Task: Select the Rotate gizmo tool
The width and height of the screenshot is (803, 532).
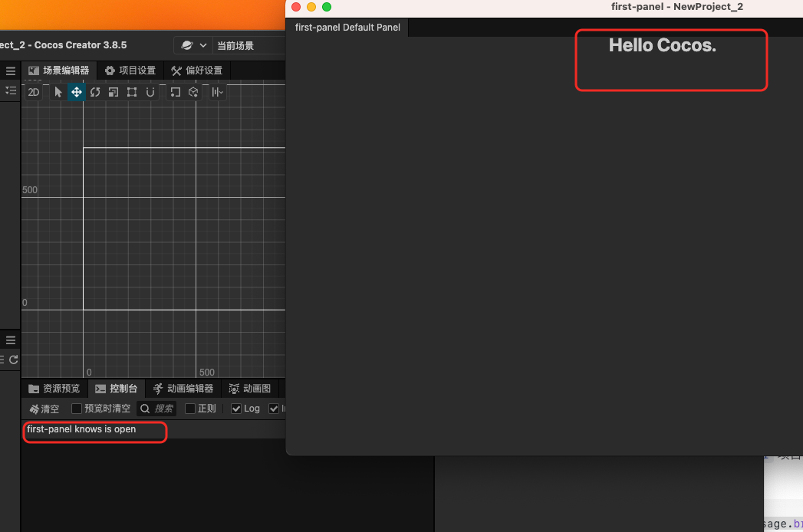Action: coord(95,92)
